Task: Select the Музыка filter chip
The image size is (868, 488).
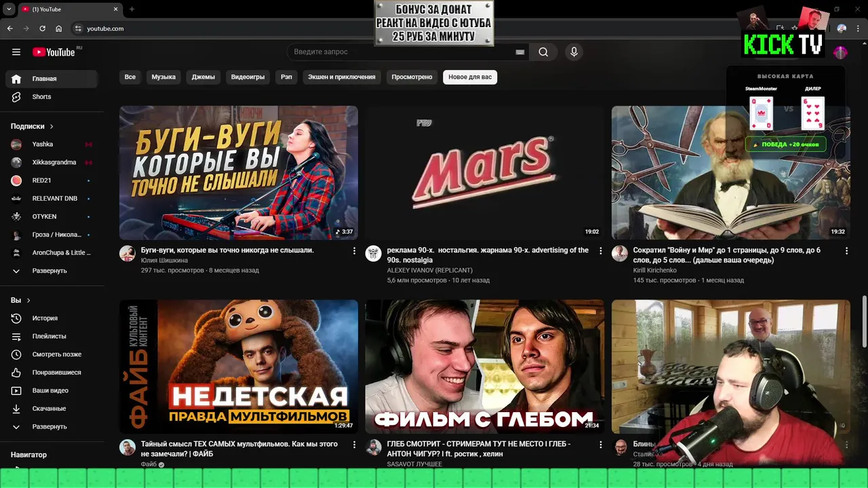Action: tap(163, 77)
